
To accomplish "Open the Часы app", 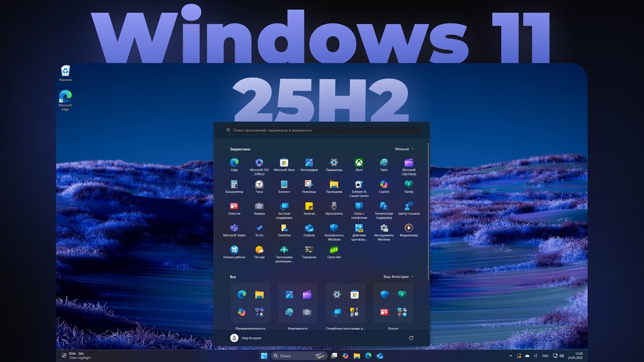I will (259, 187).
